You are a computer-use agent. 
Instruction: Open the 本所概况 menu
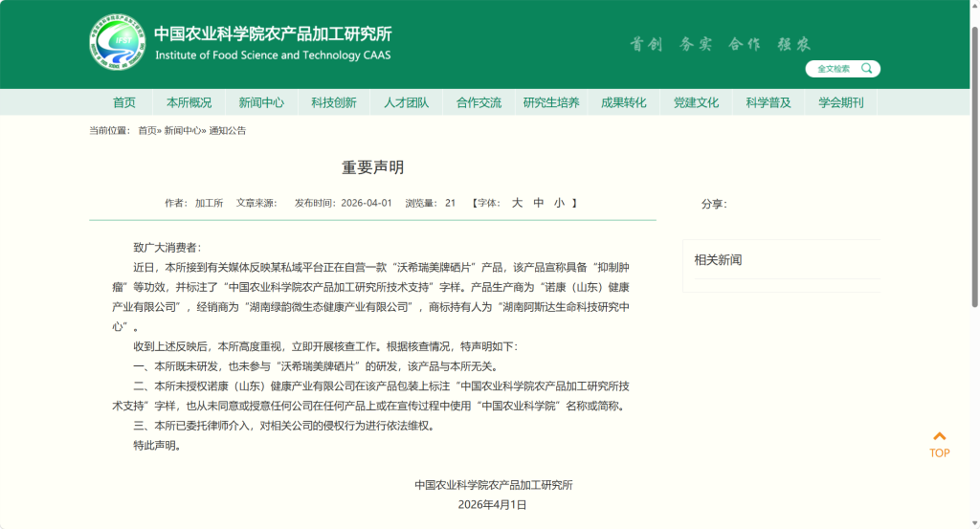pos(189,102)
